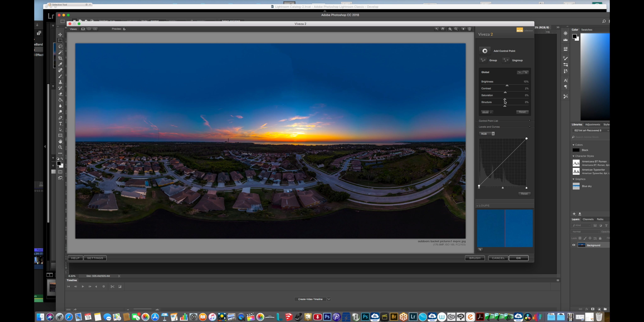Image resolution: width=644 pixels, height=322 pixels.
Task: Open Photoshop search magnifier icon
Action: pos(604,22)
